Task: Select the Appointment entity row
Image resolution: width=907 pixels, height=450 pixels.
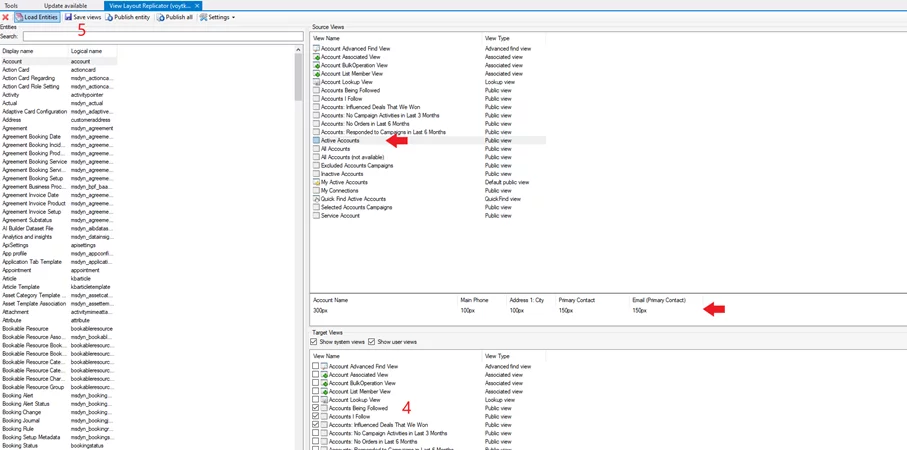Action: click(x=59, y=270)
